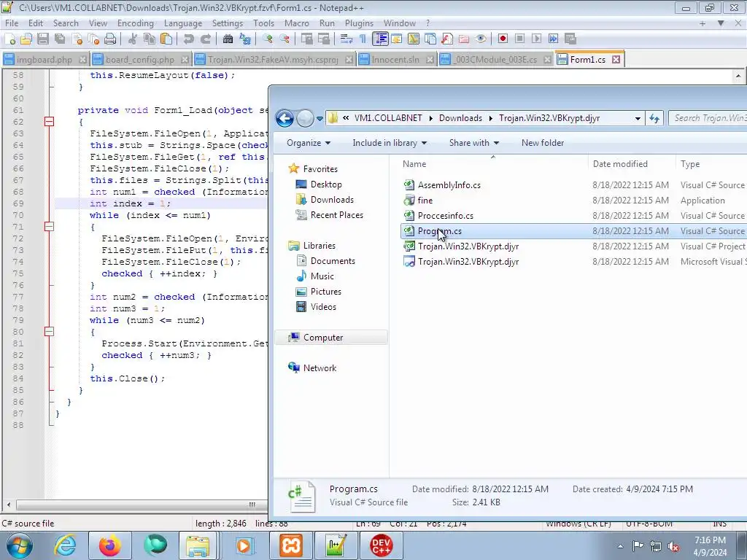
Task: Click the Windows Start button
Action: tap(19, 545)
